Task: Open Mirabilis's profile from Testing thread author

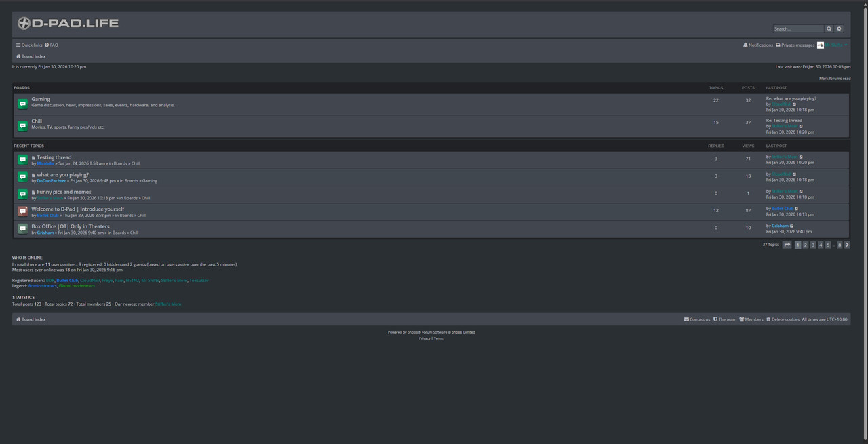Action: 45,163
